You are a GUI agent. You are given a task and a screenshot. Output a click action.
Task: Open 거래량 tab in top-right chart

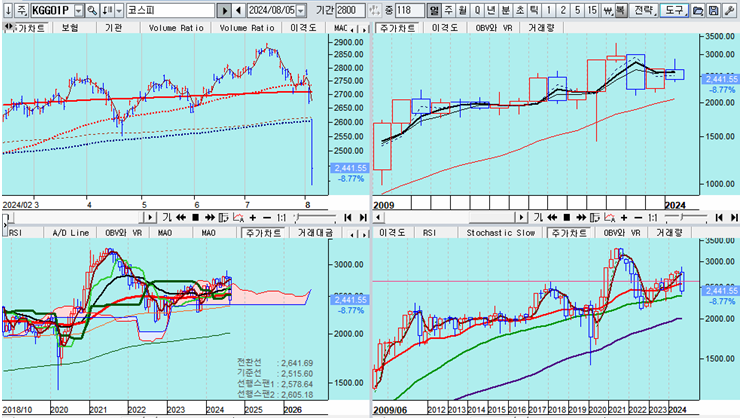(541, 28)
